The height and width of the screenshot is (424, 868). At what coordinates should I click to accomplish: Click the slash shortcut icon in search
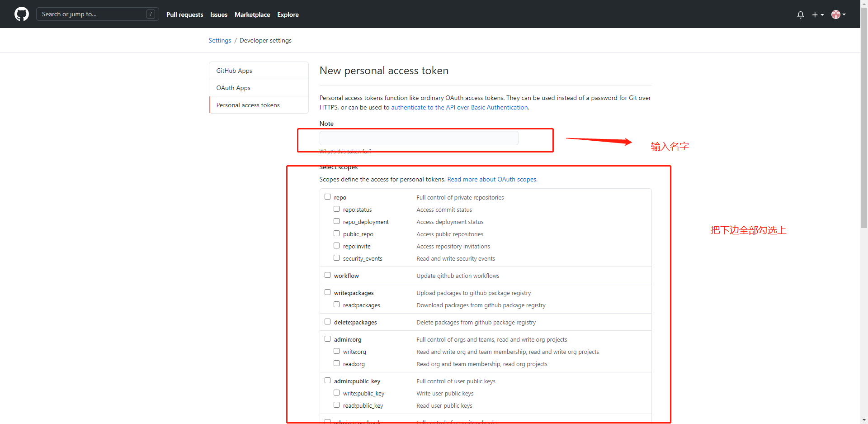pyautogui.click(x=151, y=14)
